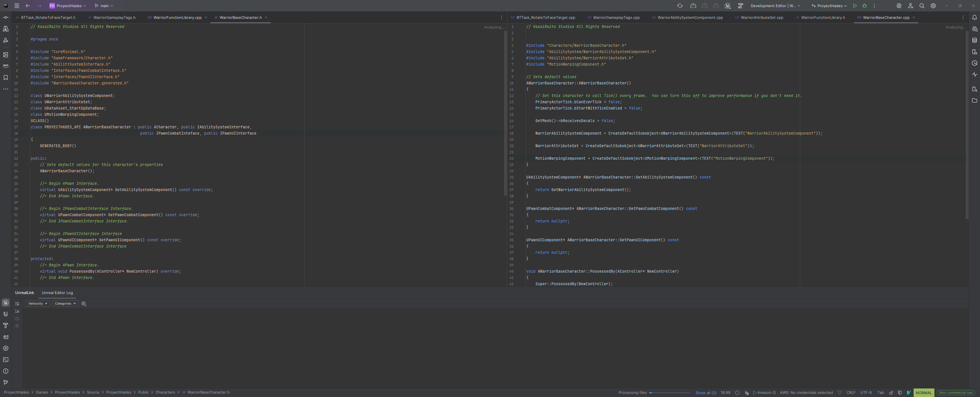Click the Show all (2) link

[x=705, y=392]
